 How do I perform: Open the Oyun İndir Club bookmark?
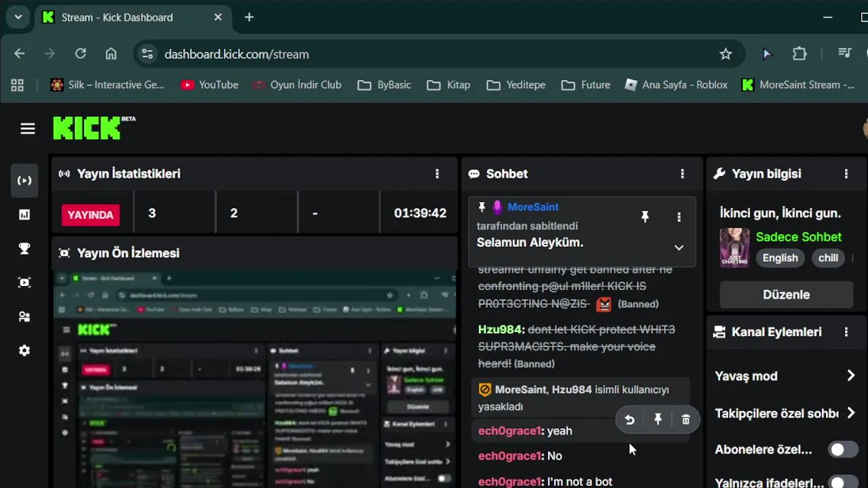click(297, 85)
